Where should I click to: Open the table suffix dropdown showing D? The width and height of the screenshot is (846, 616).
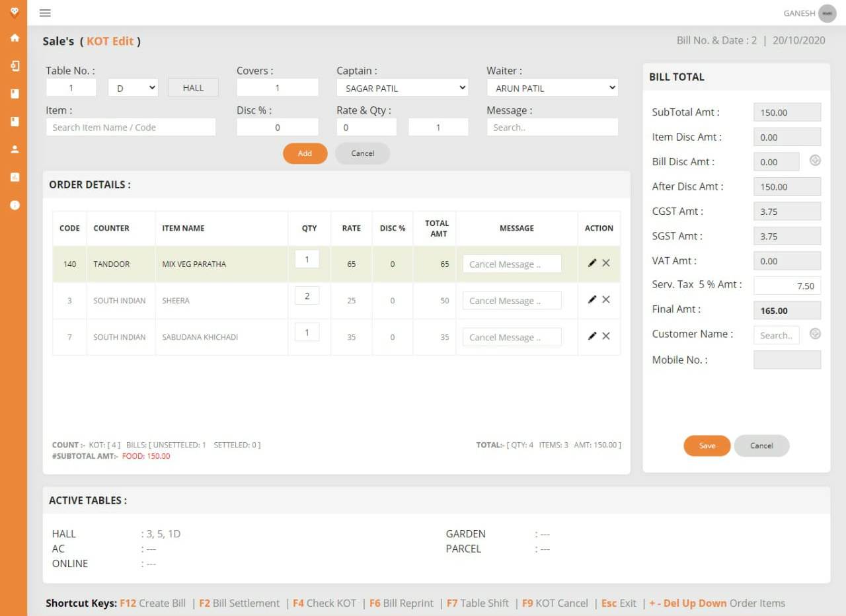tap(133, 87)
